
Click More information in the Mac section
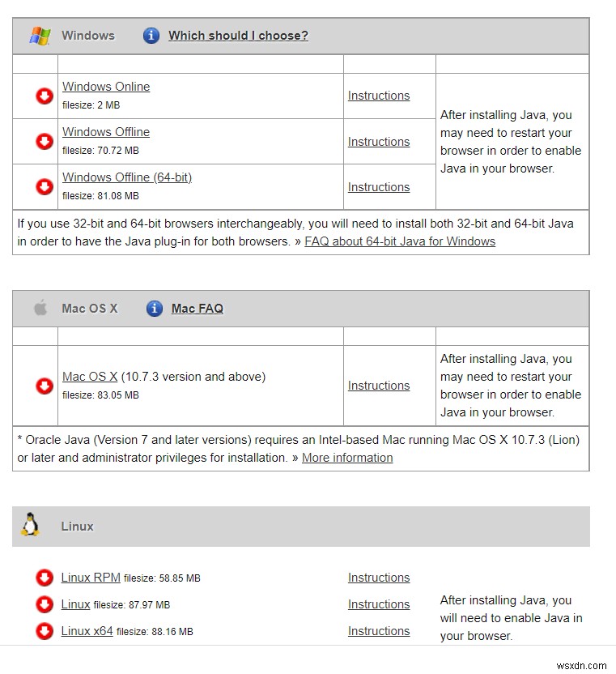346,458
